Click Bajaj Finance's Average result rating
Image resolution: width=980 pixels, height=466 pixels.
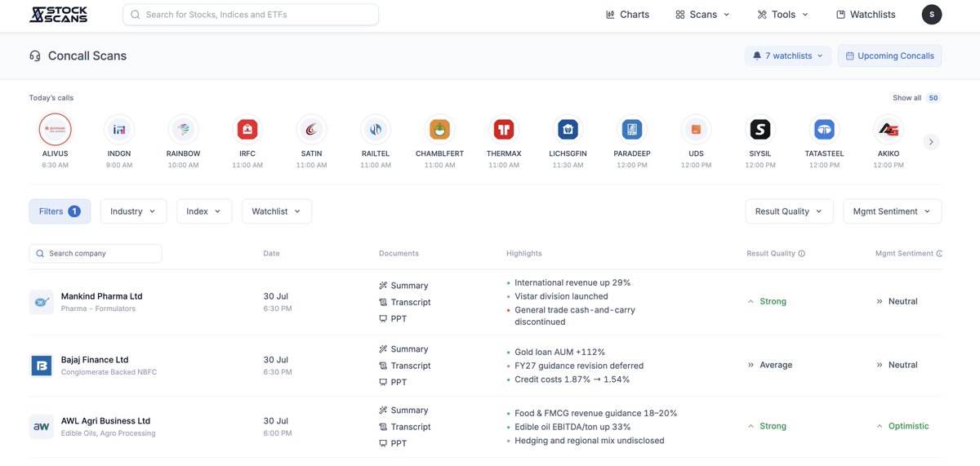click(x=769, y=365)
